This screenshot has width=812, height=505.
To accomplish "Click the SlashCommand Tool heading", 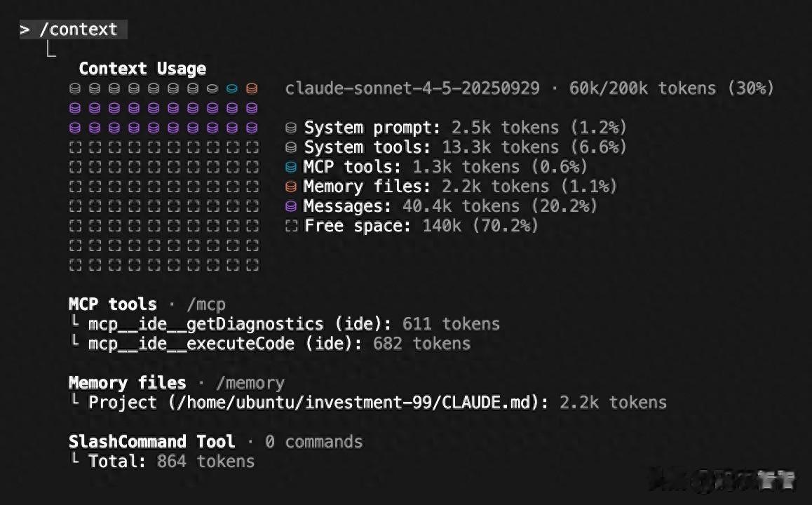I will 151,442.
